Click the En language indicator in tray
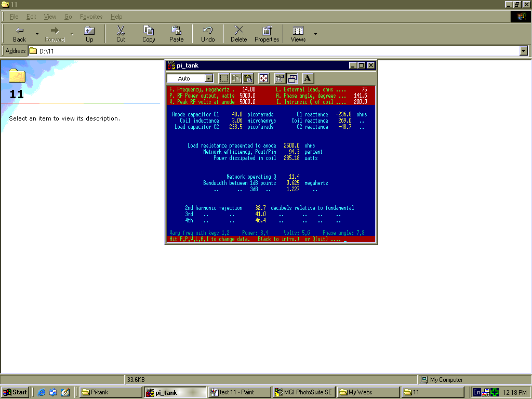532x399 pixels. coord(477,392)
